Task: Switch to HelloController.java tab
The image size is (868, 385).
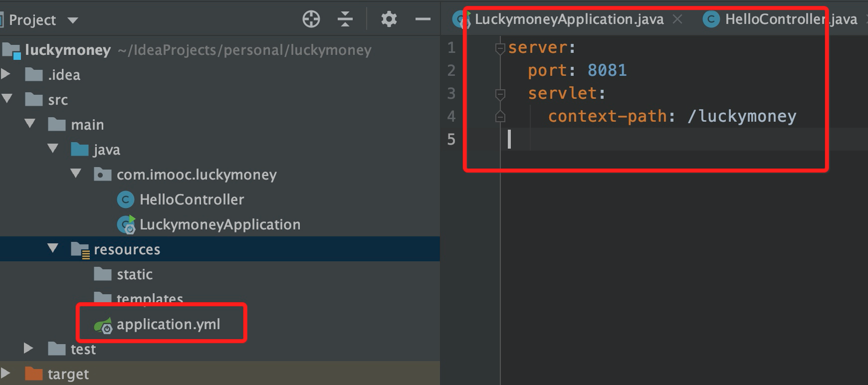Action: pos(791,19)
